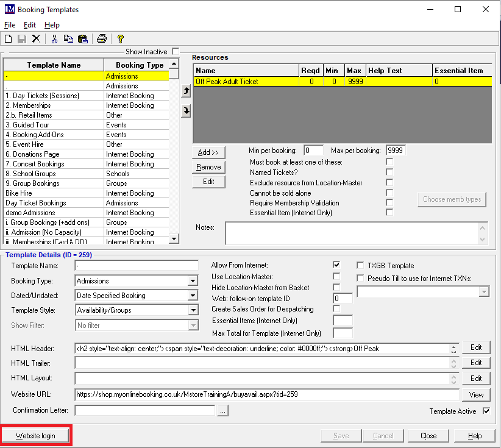501x448 pixels.
Task: Click the Copy toolbar icon
Action: [68, 39]
